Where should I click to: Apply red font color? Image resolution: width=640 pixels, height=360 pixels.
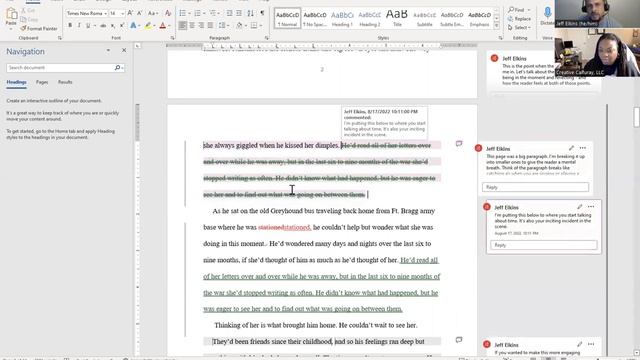[x=162, y=26]
